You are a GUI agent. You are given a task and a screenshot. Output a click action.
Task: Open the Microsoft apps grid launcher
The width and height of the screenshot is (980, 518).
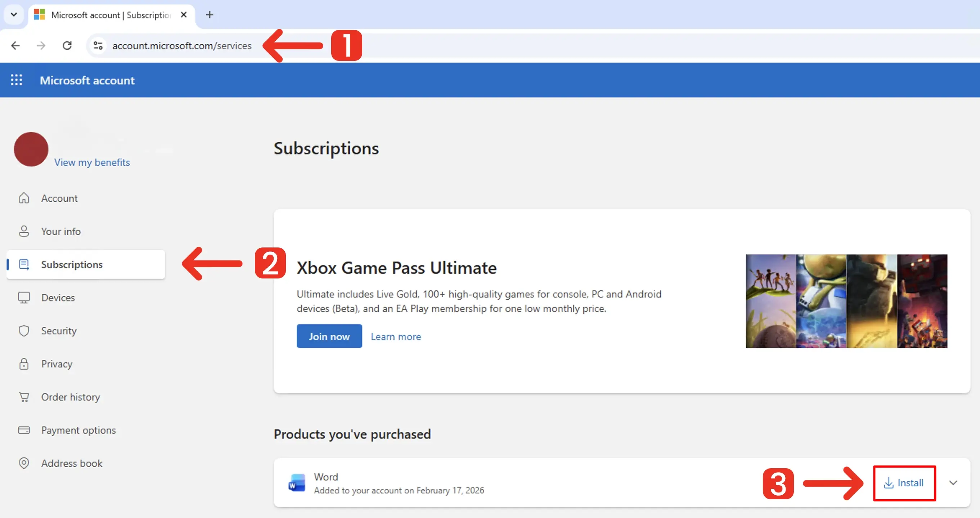point(16,80)
